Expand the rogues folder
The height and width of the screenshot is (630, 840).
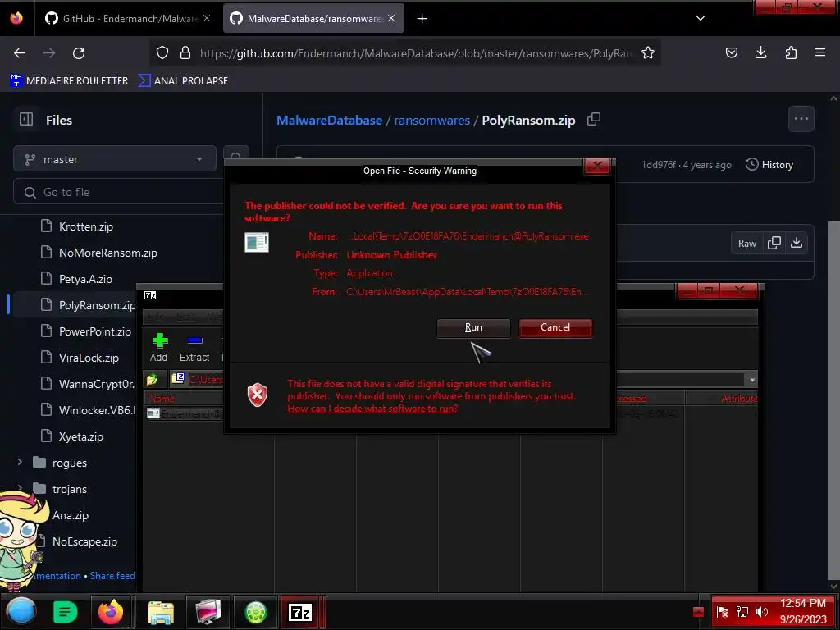20,462
